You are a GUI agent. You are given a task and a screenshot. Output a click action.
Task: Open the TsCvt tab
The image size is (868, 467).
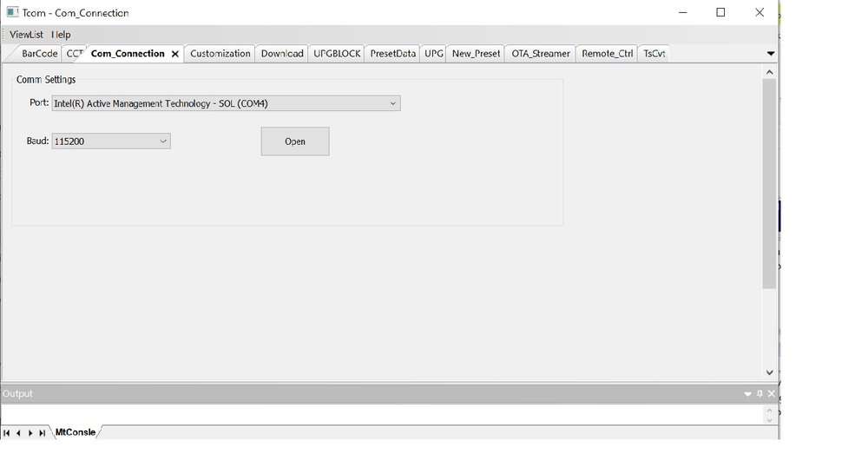[x=654, y=54]
